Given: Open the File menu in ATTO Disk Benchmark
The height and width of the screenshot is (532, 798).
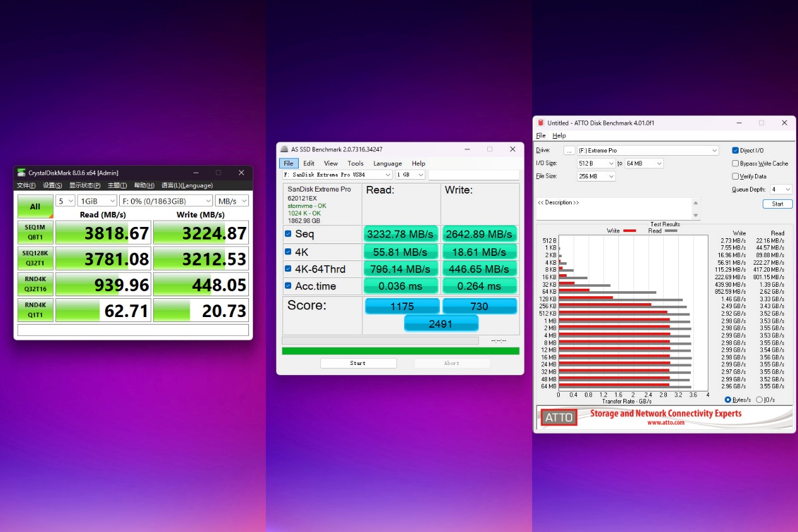Looking at the screenshot, I should tap(541, 136).
